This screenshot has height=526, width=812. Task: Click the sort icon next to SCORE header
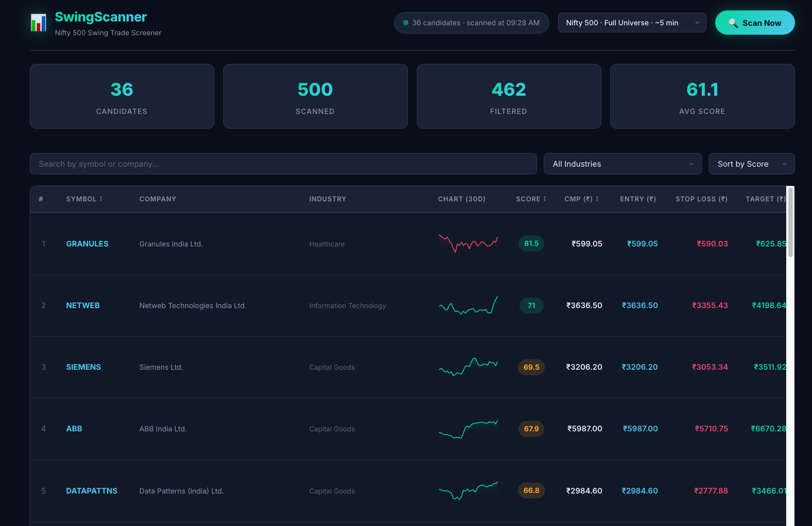pyautogui.click(x=544, y=199)
